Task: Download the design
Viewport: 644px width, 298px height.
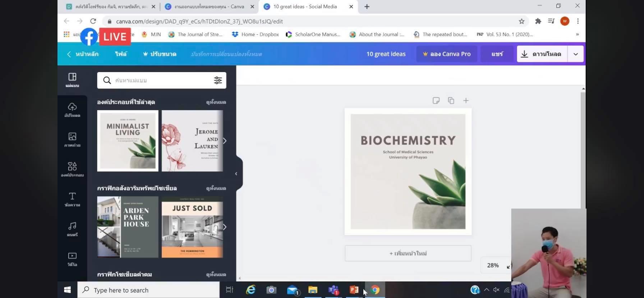Action: coord(542,54)
